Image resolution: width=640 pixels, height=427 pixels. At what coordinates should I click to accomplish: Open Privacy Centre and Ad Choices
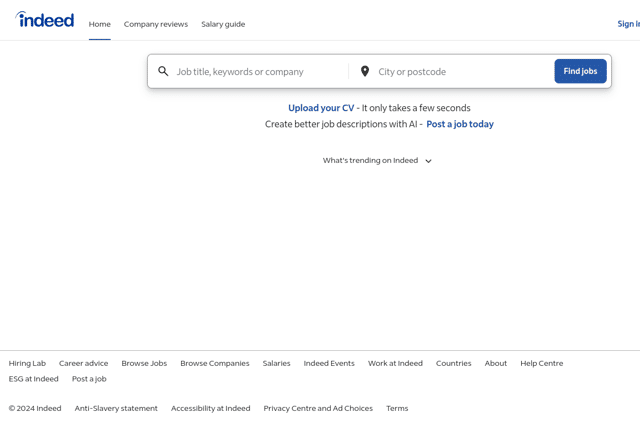(x=318, y=408)
